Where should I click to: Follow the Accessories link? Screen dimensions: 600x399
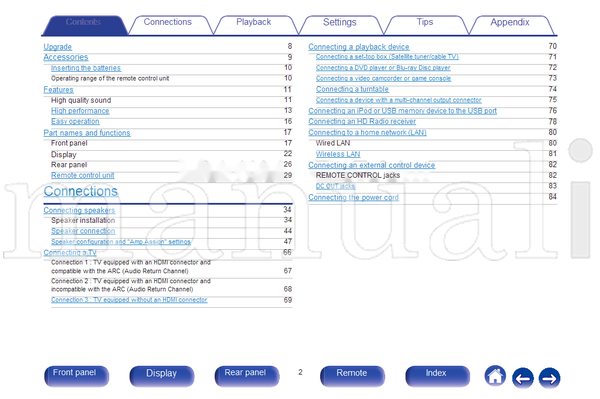66,57
